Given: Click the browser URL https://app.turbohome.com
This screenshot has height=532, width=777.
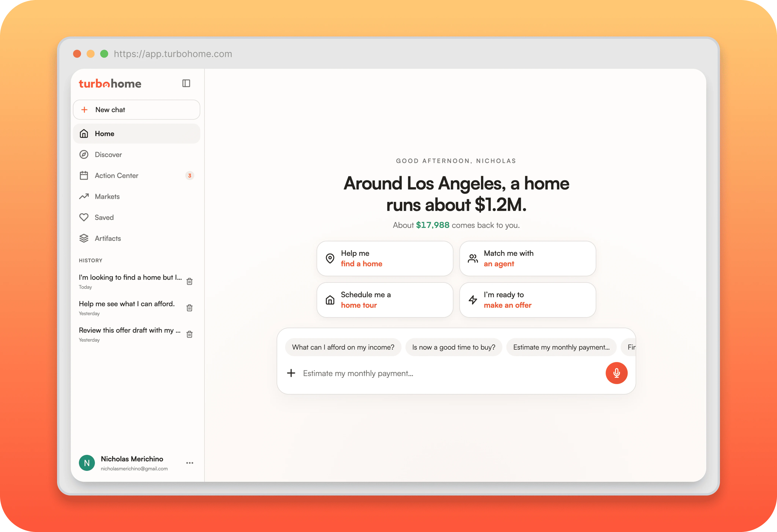Looking at the screenshot, I should pos(173,54).
